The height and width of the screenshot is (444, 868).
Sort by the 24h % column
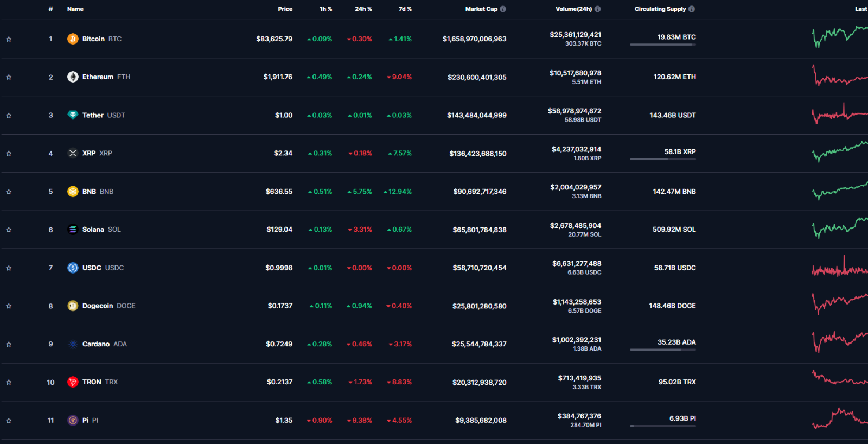(x=363, y=9)
